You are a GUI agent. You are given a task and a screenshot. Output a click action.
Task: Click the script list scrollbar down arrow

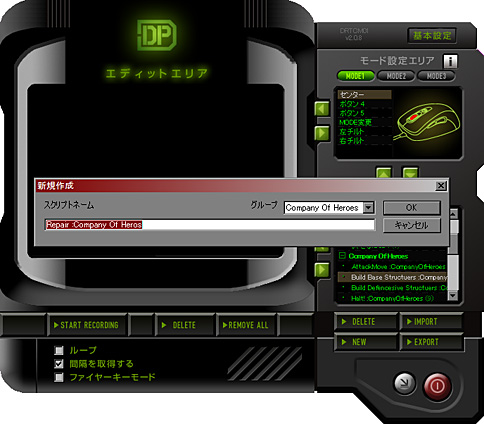point(452,295)
